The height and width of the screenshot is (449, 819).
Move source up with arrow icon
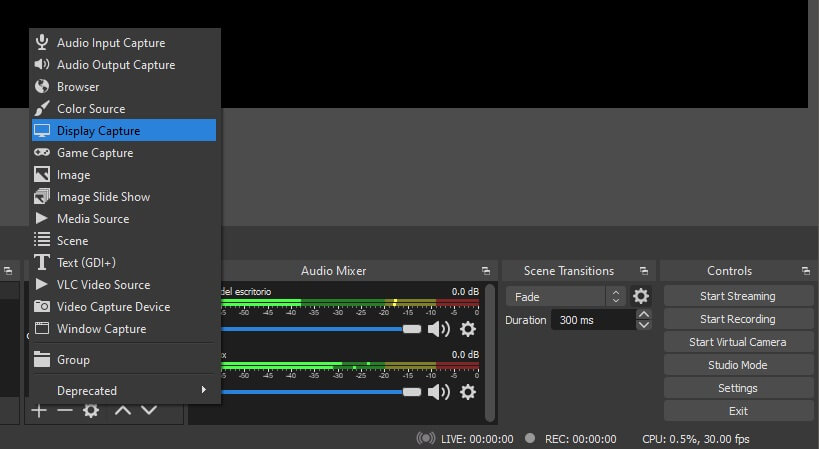(122, 410)
